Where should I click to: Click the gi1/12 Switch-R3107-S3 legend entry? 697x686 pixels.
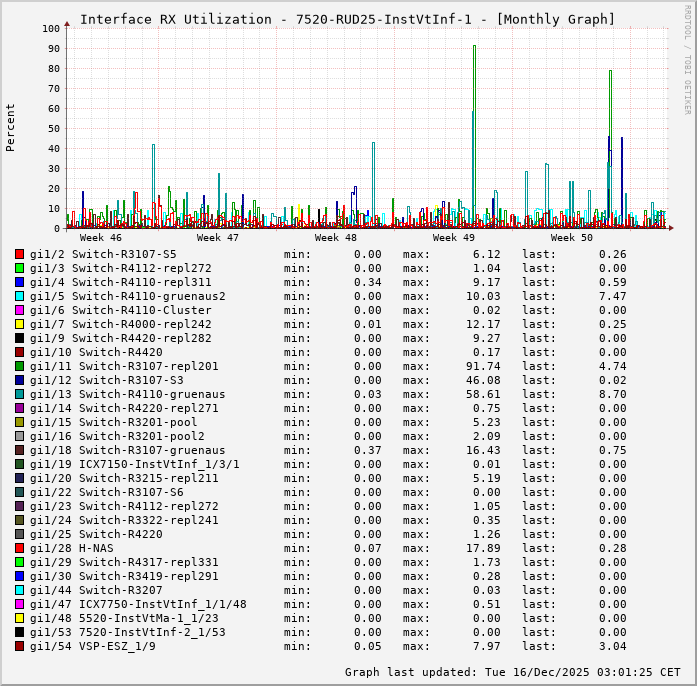pos(106,380)
